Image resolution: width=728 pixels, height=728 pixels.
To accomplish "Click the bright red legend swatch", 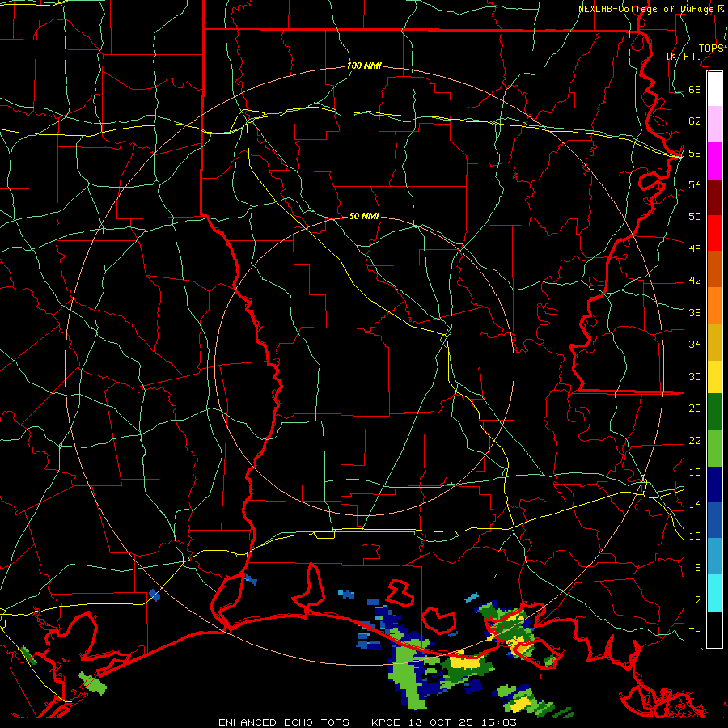I will pyautogui.click(x=714, y=233).
